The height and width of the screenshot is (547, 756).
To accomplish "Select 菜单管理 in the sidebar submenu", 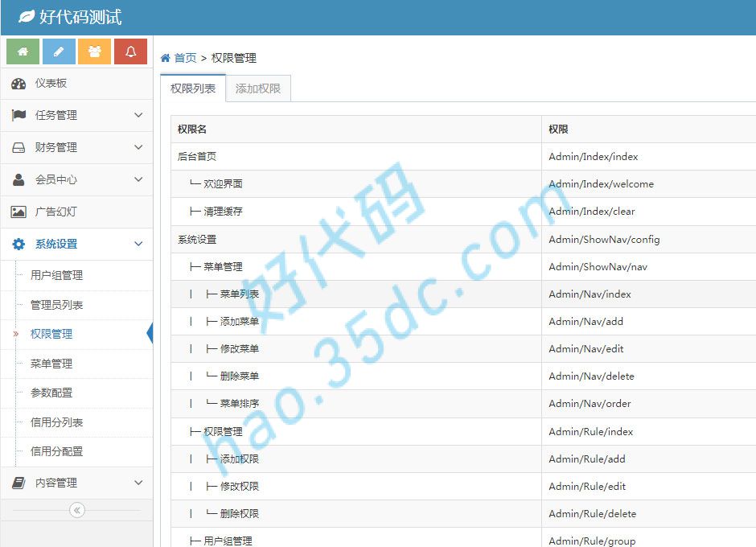I will (51, 364).
